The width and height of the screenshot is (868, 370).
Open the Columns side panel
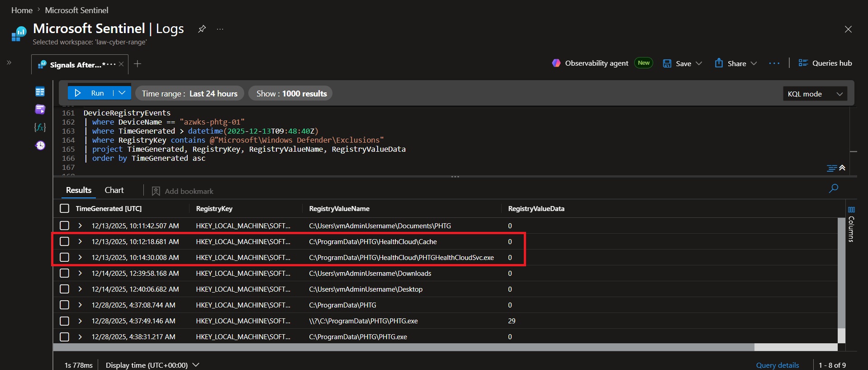851,225
